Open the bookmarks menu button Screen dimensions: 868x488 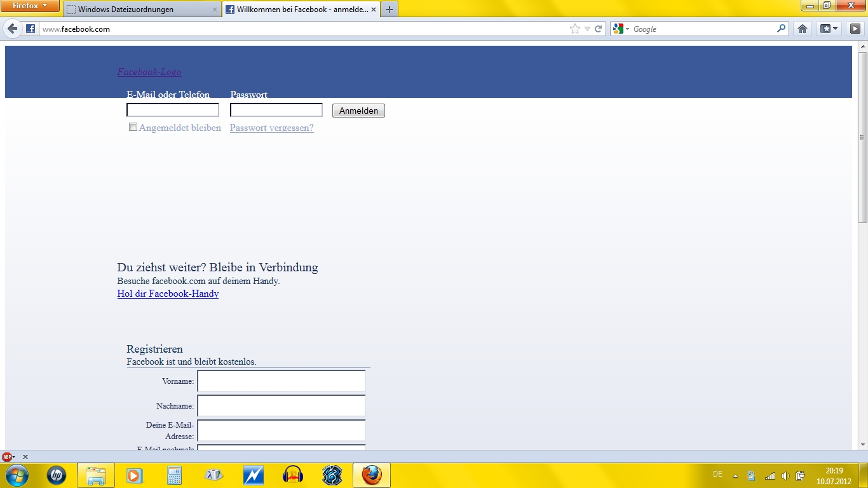pyautogui.click(x=828, y=29)
